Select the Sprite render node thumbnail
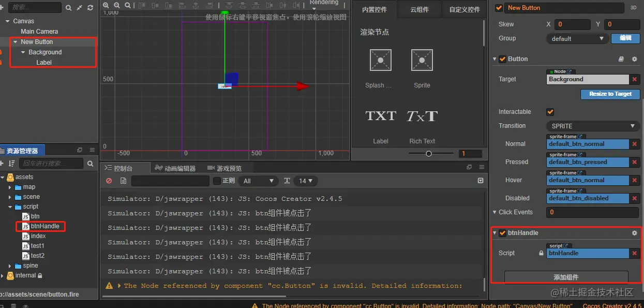Image resolution: width=644 pixels, height=308 pixels. (x=422, y=60)
